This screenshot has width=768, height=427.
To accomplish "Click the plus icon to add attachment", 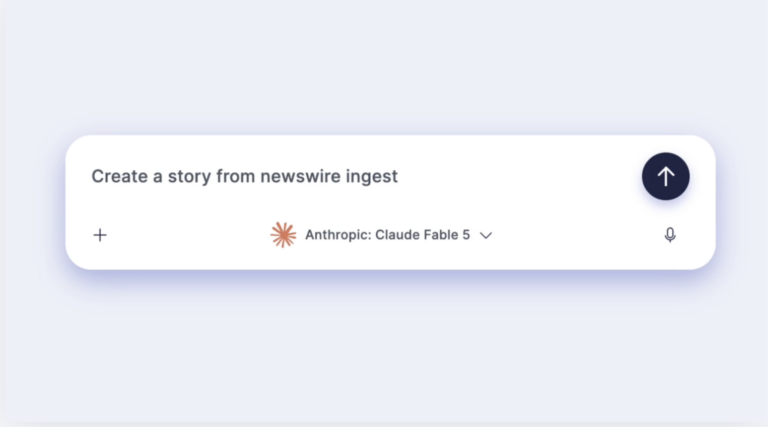I will click(x=100, y=235).
